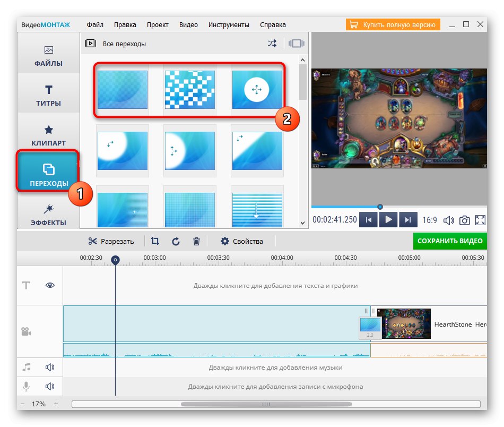Zoom in timeline with plus button
Image resolution: width=504 pixels, height=427 pixels.
coord(56,404)
